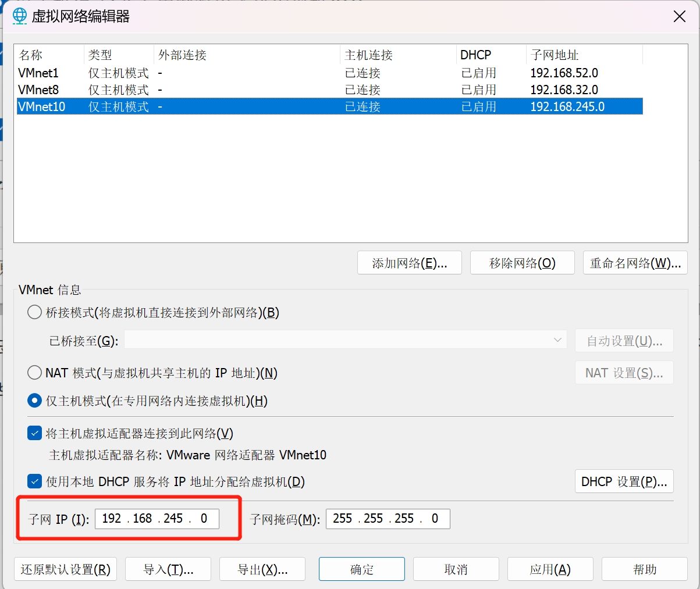Enable 桥接模式 (bridged mode)
Viewport: 700px width, 589px height.
click(34, 312)
